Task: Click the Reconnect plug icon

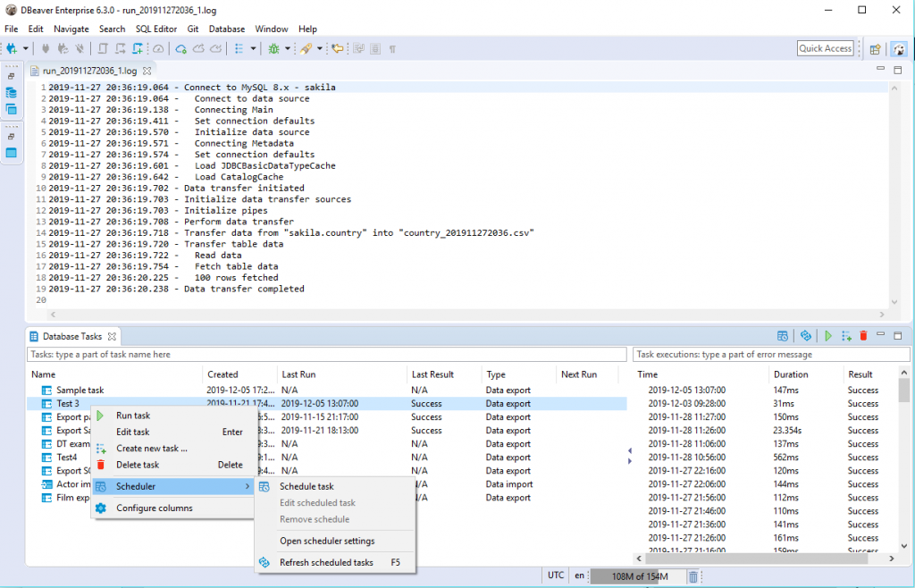Action: 63,49
